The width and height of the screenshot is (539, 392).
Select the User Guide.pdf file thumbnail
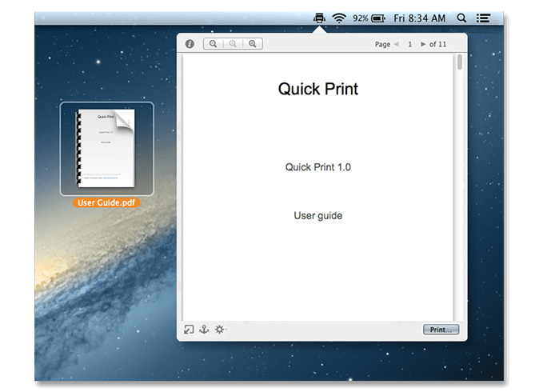[106, 148]
